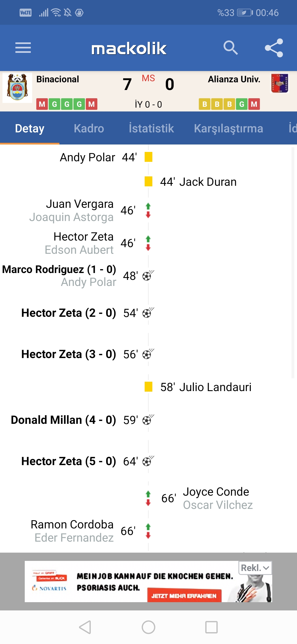Expand the Rekl. ad dropdown
Image resolution: width=297 pixels, height=644 pixels.
click(255, 568)
